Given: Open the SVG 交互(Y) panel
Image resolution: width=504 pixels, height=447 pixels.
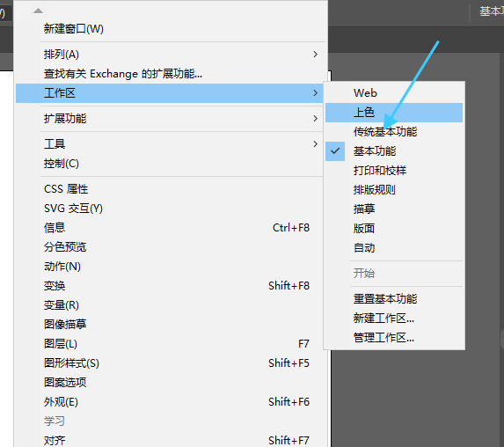Looking at the screenshot, I should pyautogui.click(x=170, y=209).
